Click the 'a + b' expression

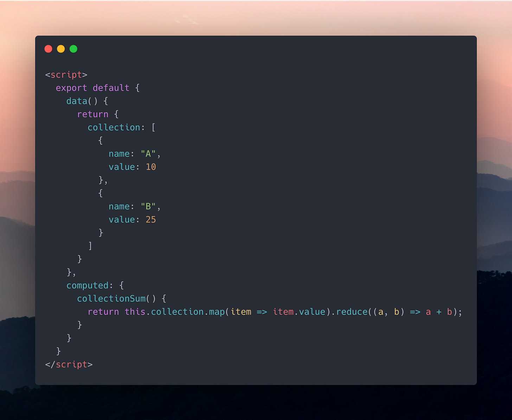pos(439,312)
